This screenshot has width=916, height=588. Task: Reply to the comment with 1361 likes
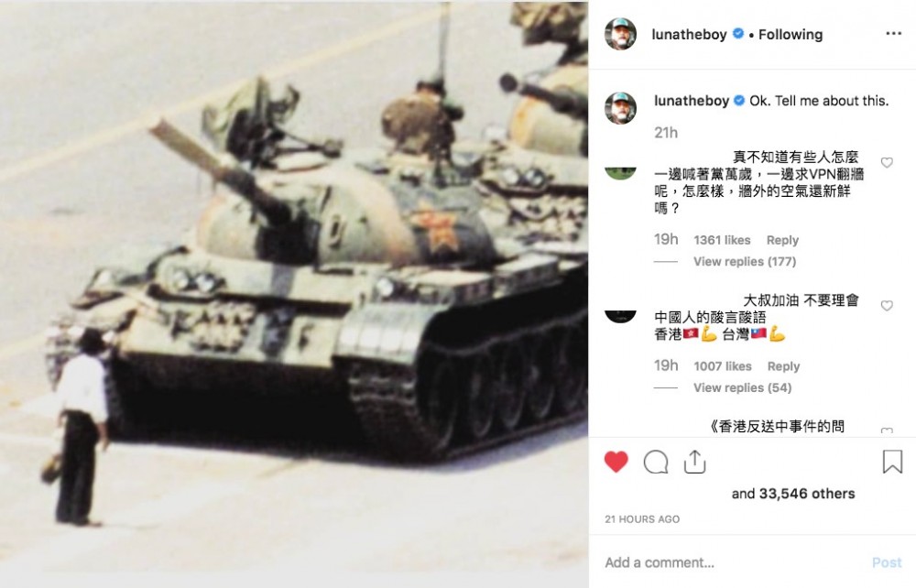pyautogui.click(x=782, y=240)
